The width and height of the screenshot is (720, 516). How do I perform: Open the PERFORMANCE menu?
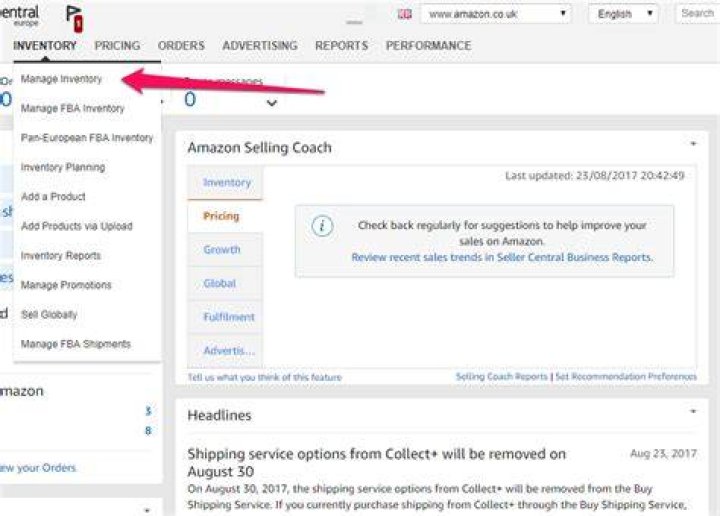click(x=428, y=46)
